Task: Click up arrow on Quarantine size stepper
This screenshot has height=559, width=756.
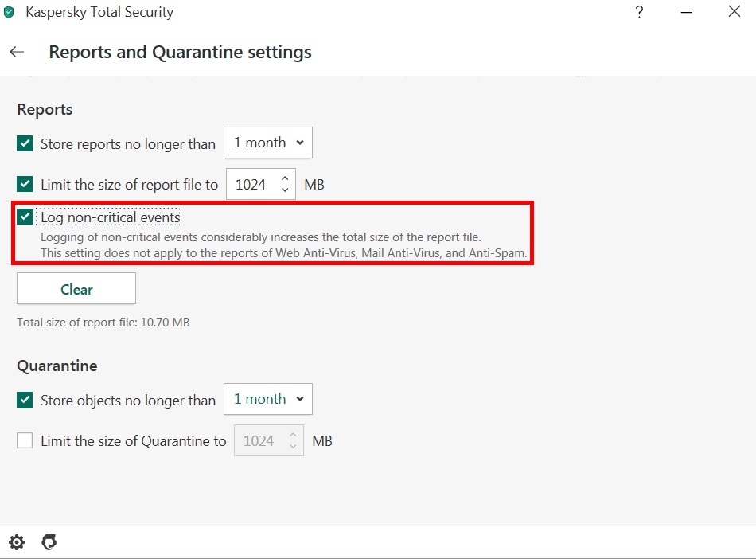Action: [293, 435]
